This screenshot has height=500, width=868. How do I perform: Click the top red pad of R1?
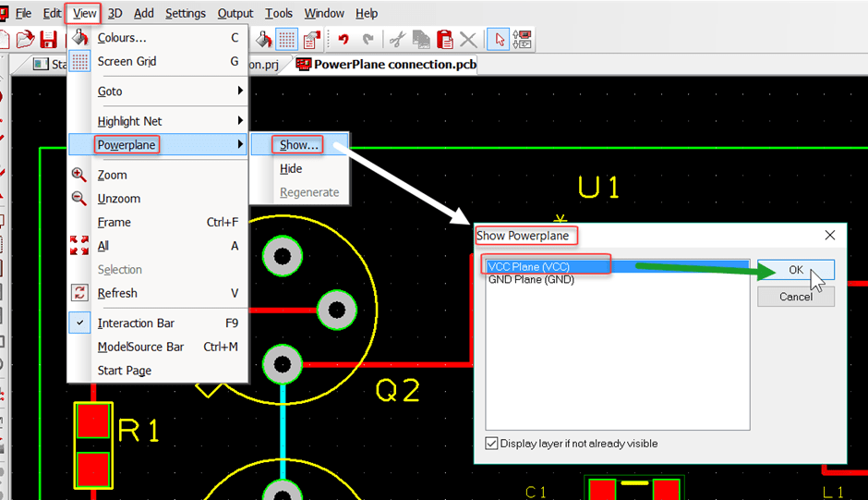[x=93, y=421]
